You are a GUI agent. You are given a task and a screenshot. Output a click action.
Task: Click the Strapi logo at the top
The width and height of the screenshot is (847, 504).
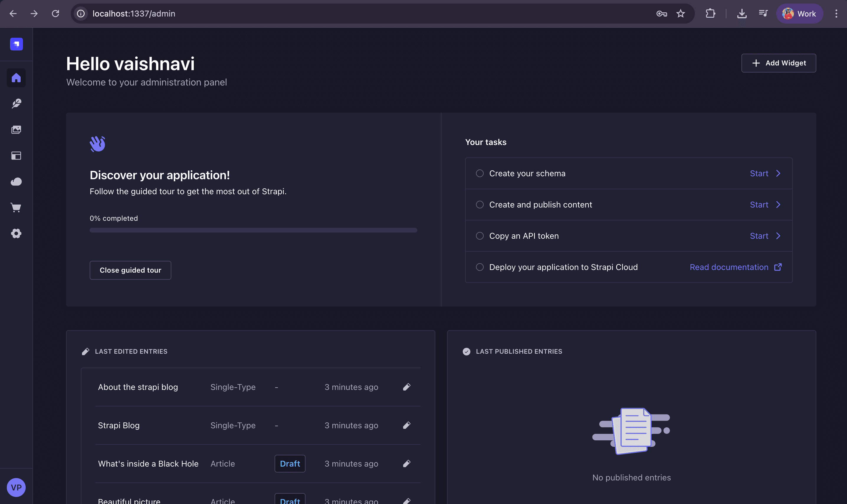coord(16,44)
